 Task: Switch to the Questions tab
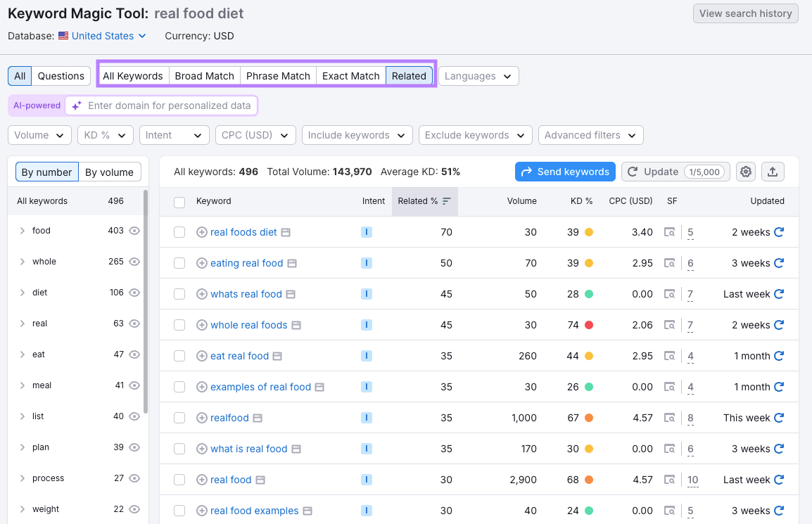(x=61, y=75)
